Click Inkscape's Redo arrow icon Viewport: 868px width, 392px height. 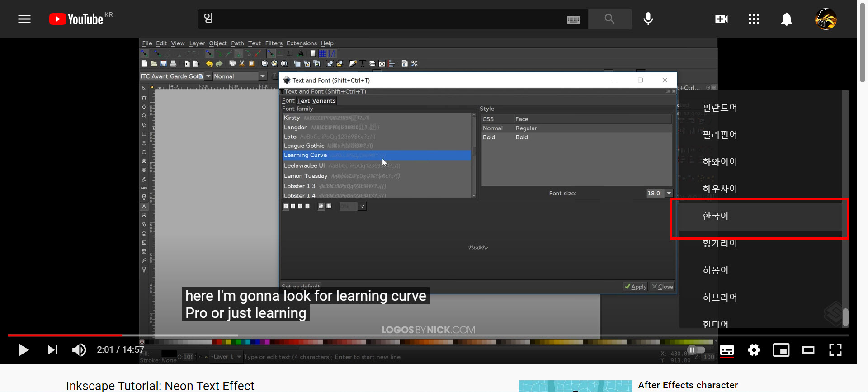(219, 64)
